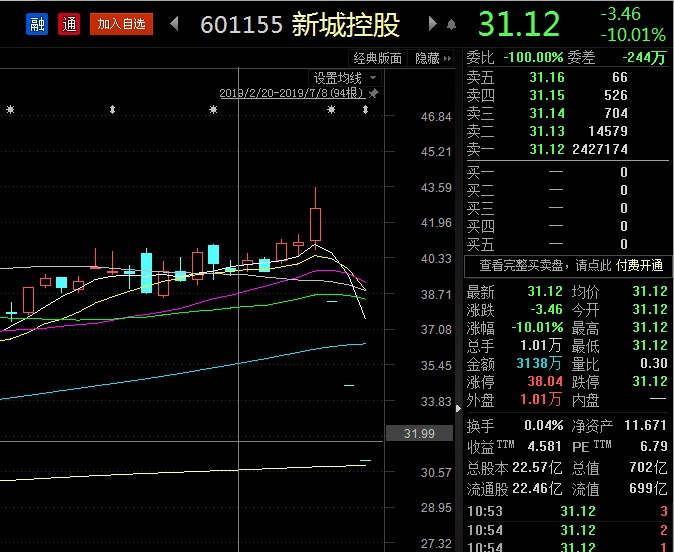
Task: Click the 量比 value 0.30
Action: point(653,363)
